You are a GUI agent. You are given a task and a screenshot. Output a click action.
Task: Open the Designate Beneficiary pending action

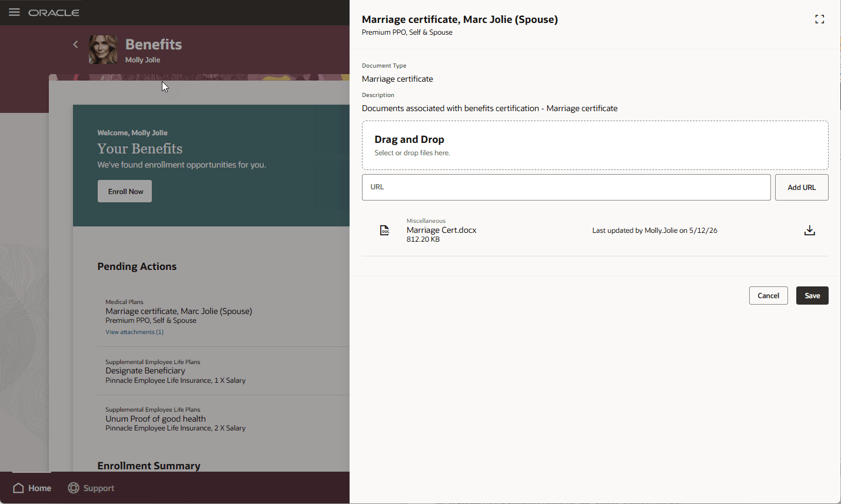click(x=145, y=371)
